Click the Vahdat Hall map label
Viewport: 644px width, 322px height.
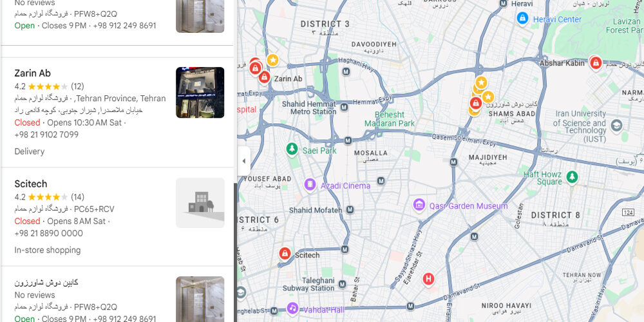[x=324, y=310]
